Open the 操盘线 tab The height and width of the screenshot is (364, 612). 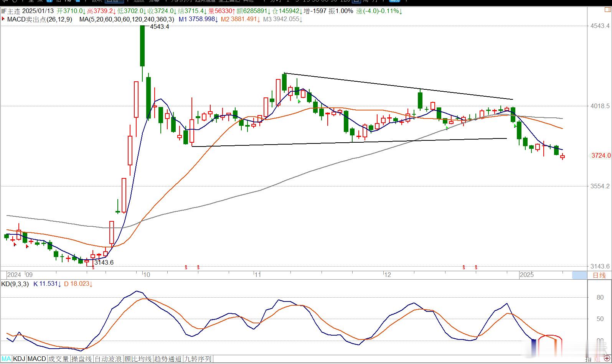click(x=82, y=359)
